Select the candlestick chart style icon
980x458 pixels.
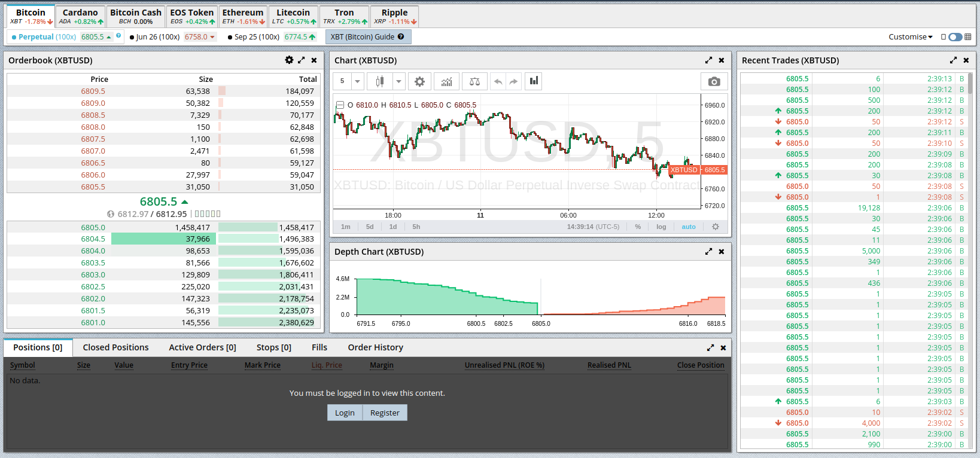click(379, 81)
